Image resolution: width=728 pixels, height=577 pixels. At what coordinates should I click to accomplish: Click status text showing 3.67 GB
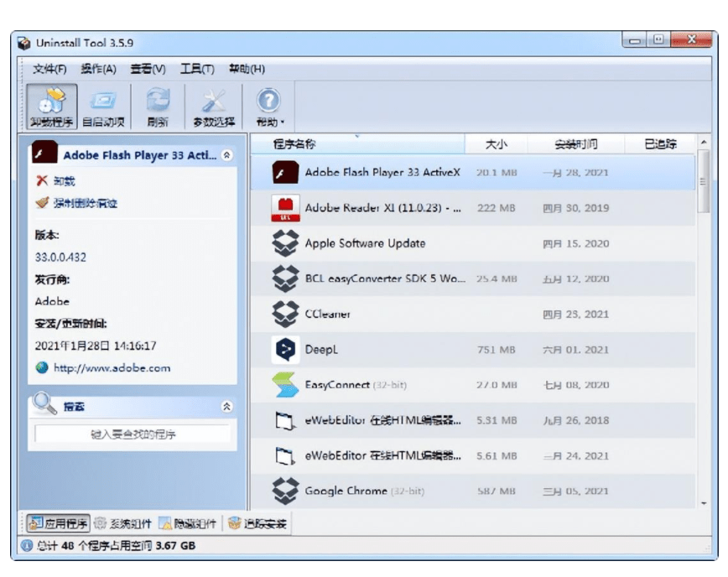pos(116,546)
